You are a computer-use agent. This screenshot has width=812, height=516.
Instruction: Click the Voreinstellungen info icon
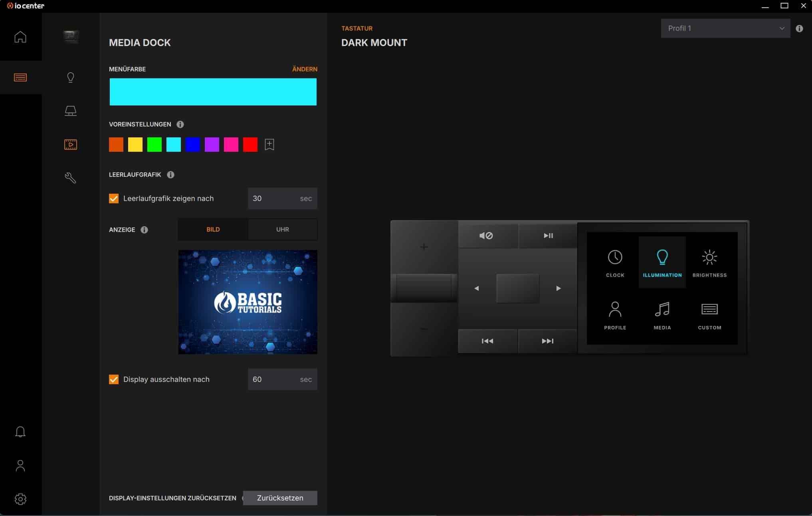(180, 124)
